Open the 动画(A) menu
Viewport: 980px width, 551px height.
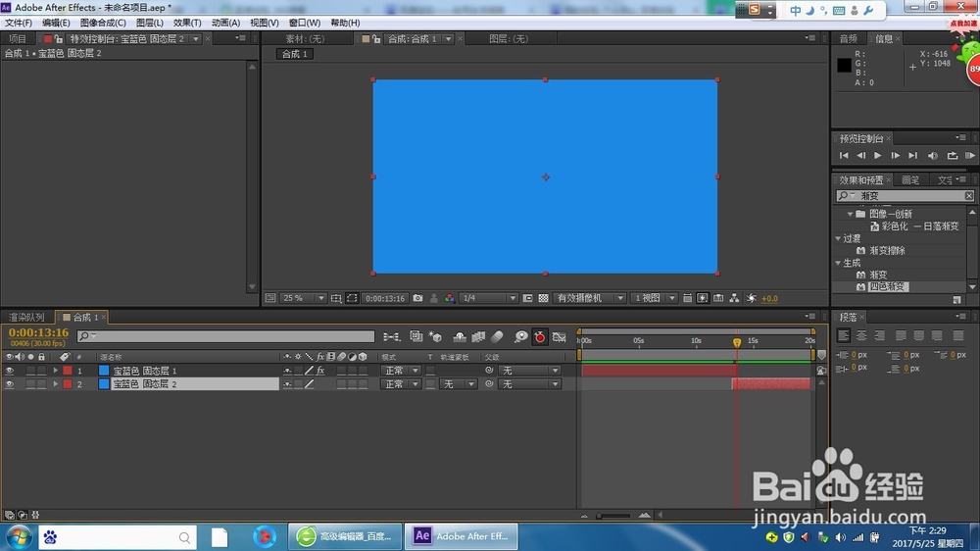coord(225,23)
